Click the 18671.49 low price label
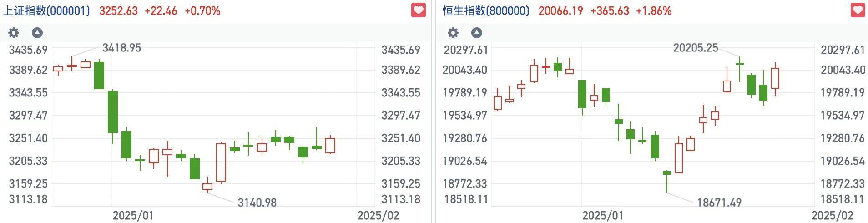868x223 pixels. pyautogui.click(x=719, y=203)
